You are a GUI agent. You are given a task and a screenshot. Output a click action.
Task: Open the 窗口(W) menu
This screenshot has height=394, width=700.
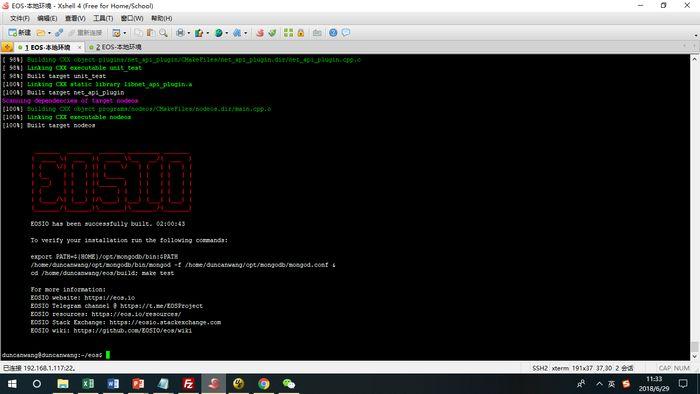(132, 18)
